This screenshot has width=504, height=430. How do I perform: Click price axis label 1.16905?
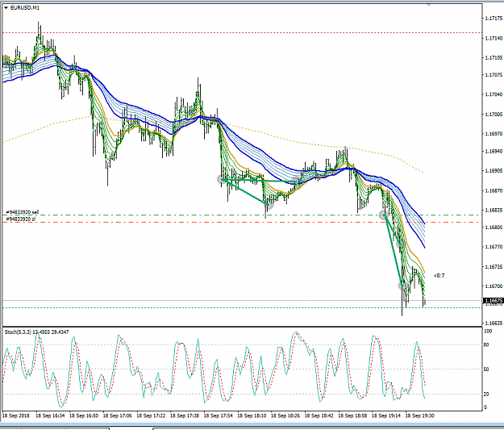tap(494, 171)
